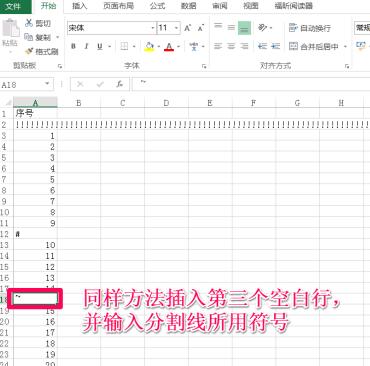Toggle the highlighted bottom align icon

[244, 28]
